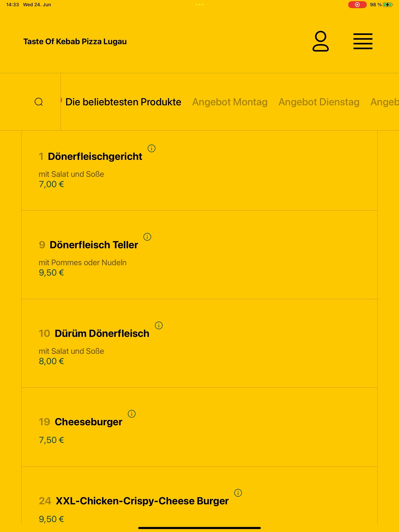Select the XXL-Chicken-Crispy-Cheese Burger item
399x532 pixels.
[x=199, y=496]
